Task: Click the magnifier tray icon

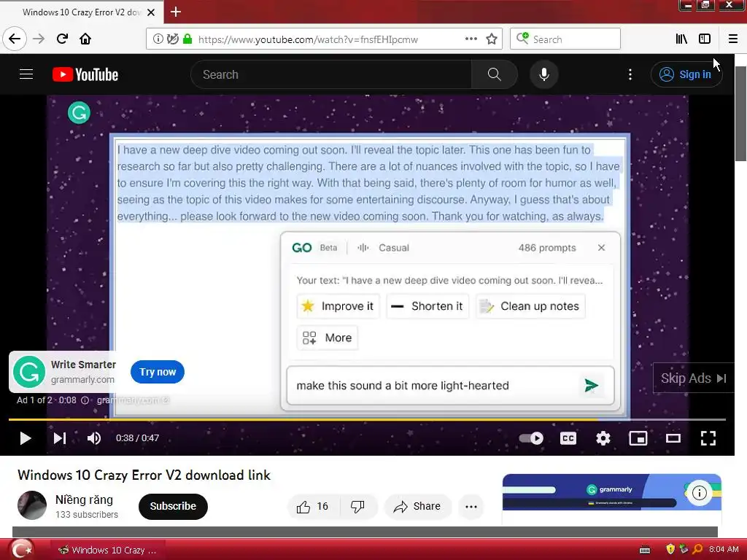Action: pos(697,550)
